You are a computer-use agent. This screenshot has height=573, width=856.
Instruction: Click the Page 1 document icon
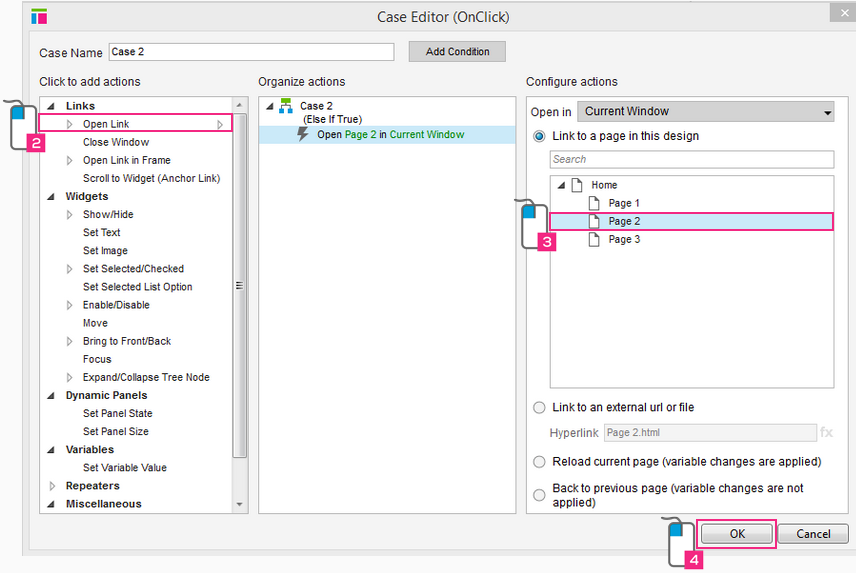[x=595, y=203]
